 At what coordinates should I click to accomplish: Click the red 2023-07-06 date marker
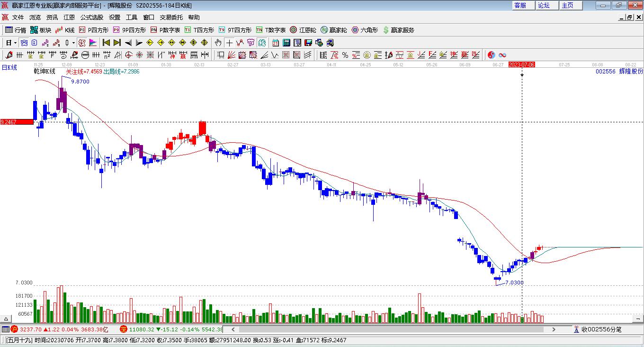(521, 64)
